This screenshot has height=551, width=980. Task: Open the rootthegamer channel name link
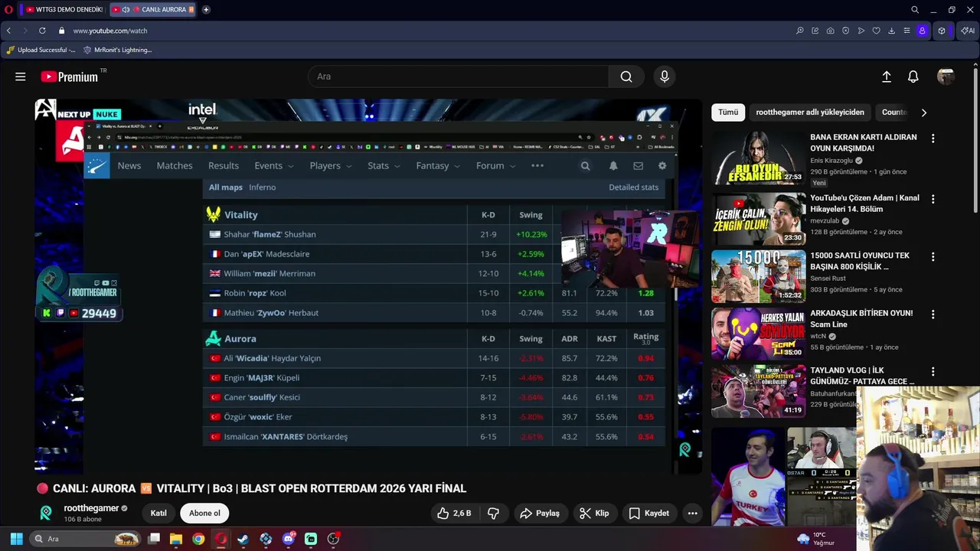tap(91, 508)
